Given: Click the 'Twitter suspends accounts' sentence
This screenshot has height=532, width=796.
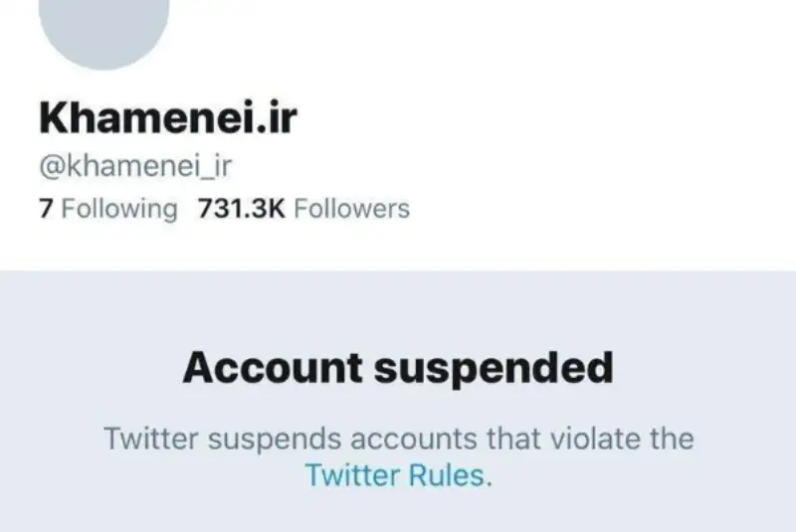Looking at the screenshot, I should pyautogui.click(x=398, y=439).
